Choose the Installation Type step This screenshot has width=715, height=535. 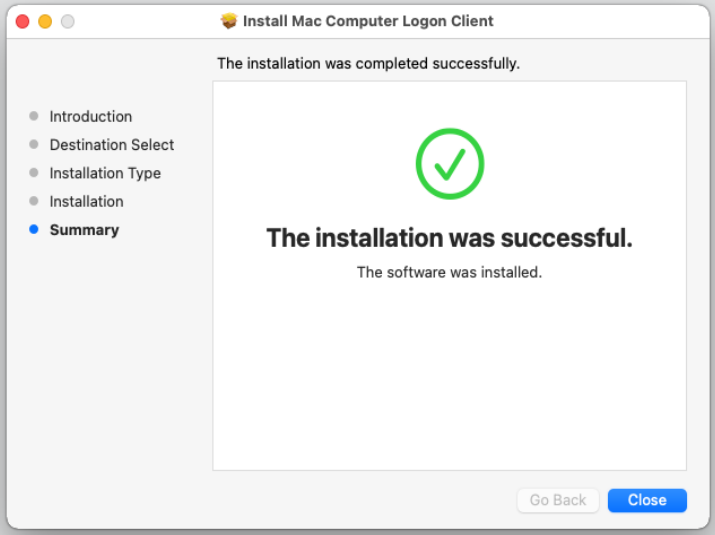click(x=105, y=173)
